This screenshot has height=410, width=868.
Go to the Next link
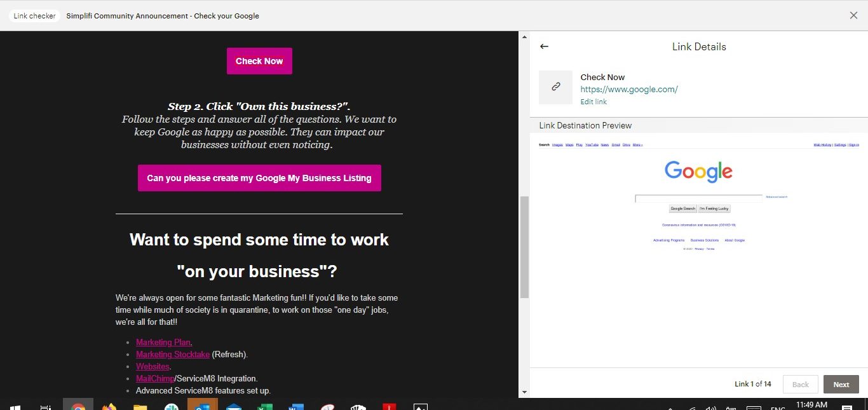click(841, 384)
